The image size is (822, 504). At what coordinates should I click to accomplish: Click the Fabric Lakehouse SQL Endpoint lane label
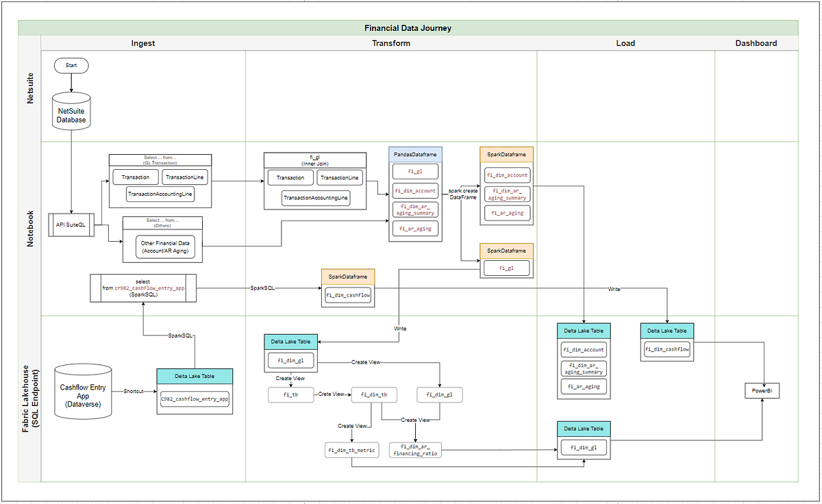point(27,397)
